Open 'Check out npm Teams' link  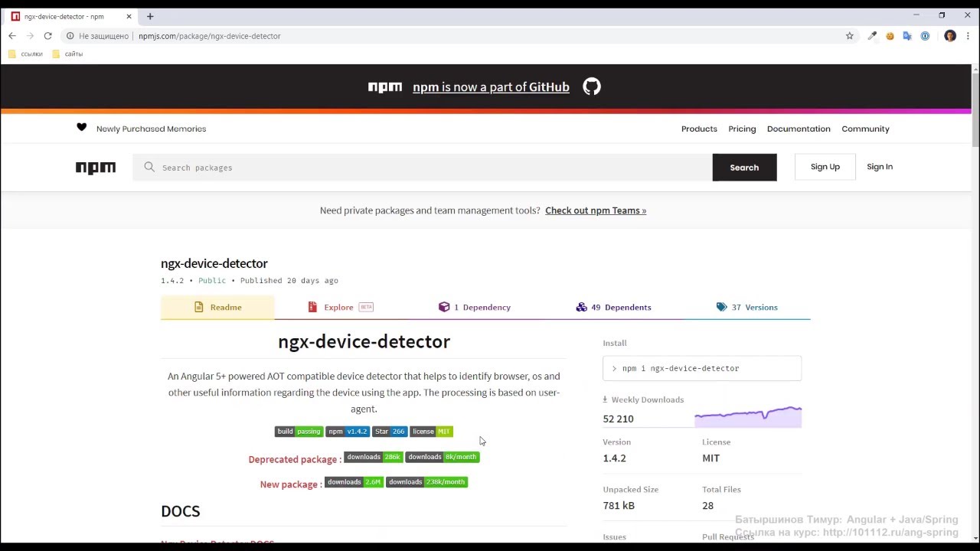[x=596, y=210]
